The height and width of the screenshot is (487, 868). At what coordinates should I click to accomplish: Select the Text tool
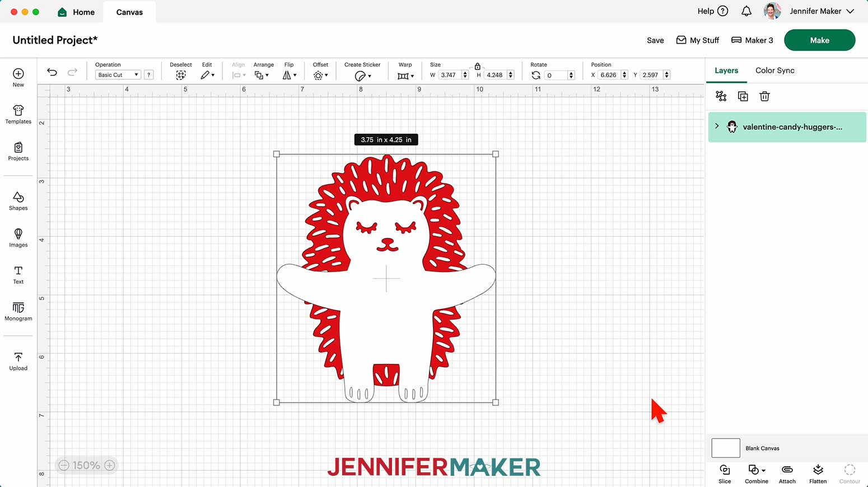(18, 275)
